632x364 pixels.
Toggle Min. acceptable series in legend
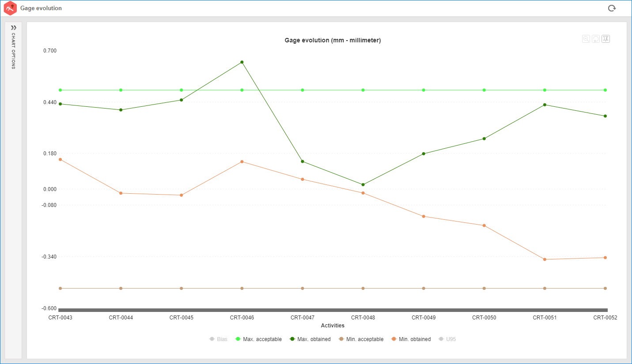[361, 339]
